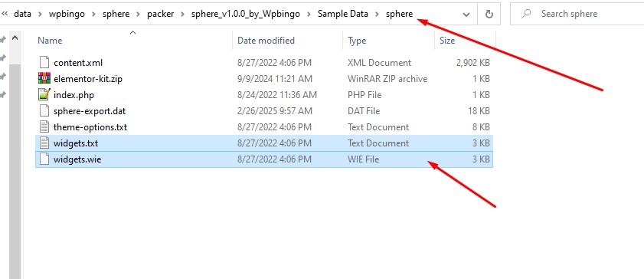Refresh the folder with the refresh icon
The image size is (644, 279).
(x=489, y=14)
